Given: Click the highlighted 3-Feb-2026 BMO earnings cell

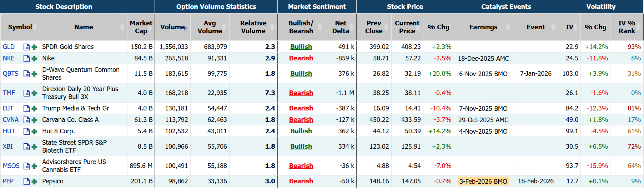Looking at the screenshot, I should (x=483, y=181).
